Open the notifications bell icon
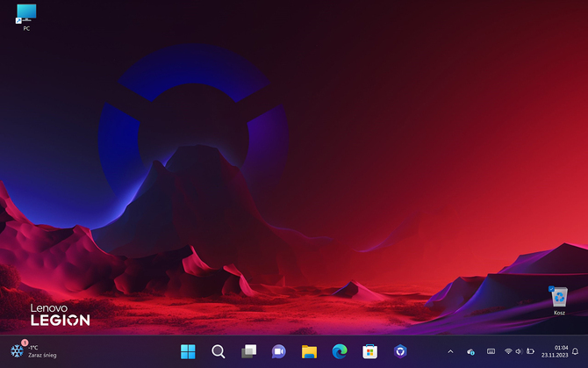 click(575, 351)
